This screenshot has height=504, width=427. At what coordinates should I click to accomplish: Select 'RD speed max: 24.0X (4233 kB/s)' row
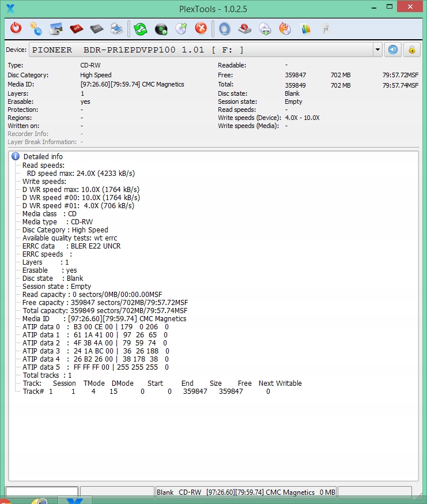pos(81,173)
